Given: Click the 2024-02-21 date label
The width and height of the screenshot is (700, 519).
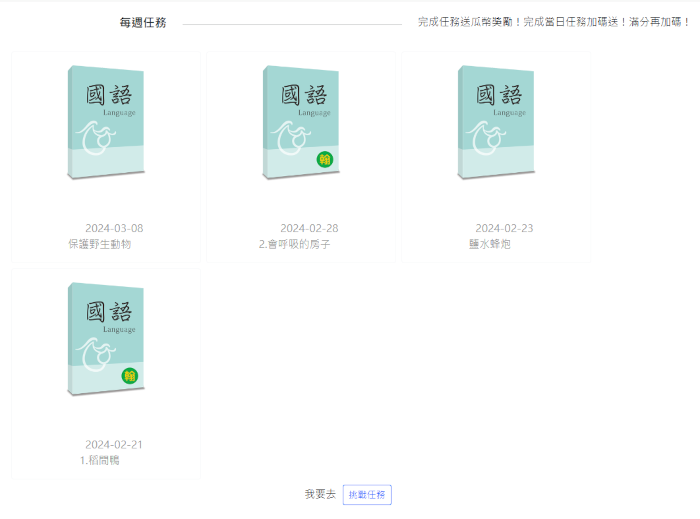Looking at the screenshot, I should pos(114,445).
